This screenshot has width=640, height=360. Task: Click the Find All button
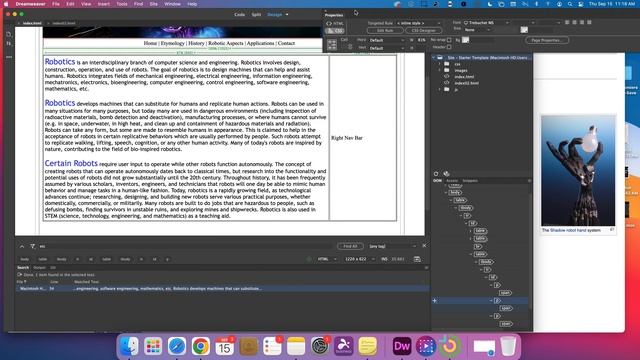(350, 246)
